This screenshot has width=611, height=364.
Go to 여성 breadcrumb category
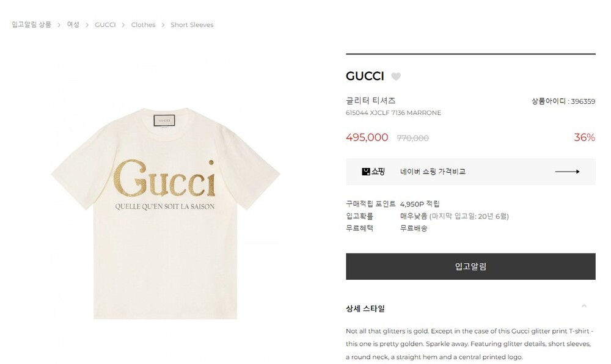(73, 24)
